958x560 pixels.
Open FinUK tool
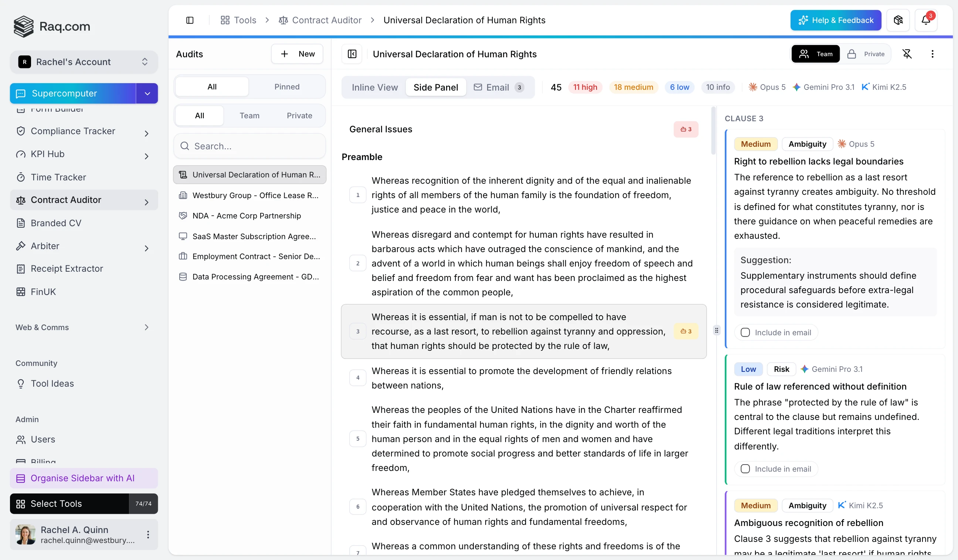(43, 292)
